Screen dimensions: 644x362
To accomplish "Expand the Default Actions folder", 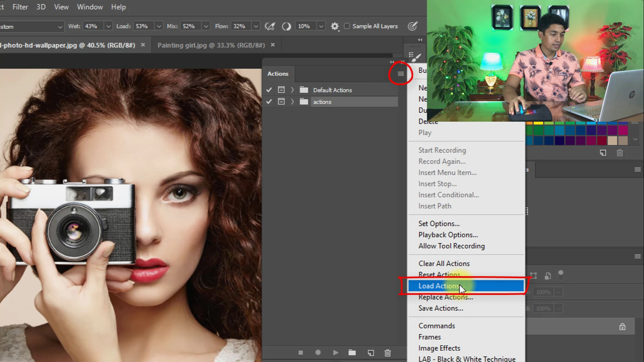I will click(x=292, y=90).
